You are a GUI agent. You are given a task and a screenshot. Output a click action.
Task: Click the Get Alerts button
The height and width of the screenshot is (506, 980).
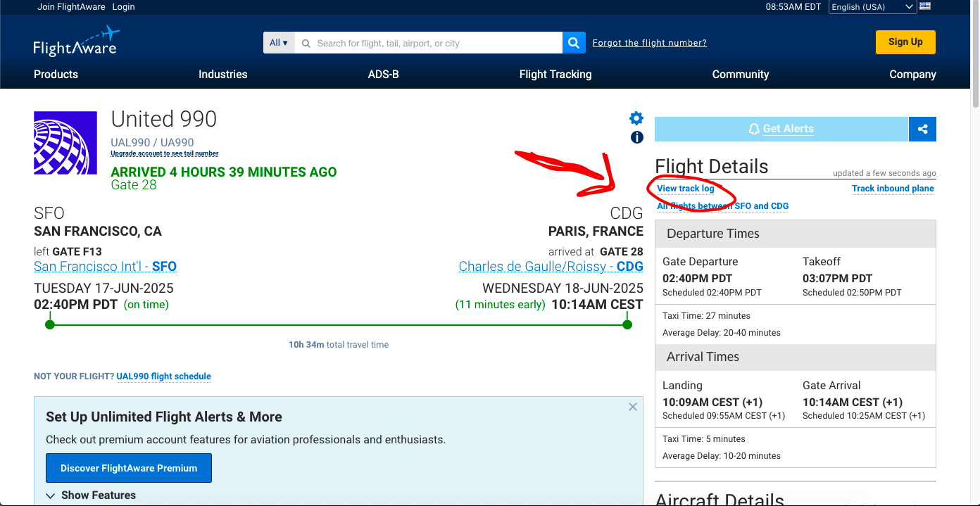coord(781,129)
